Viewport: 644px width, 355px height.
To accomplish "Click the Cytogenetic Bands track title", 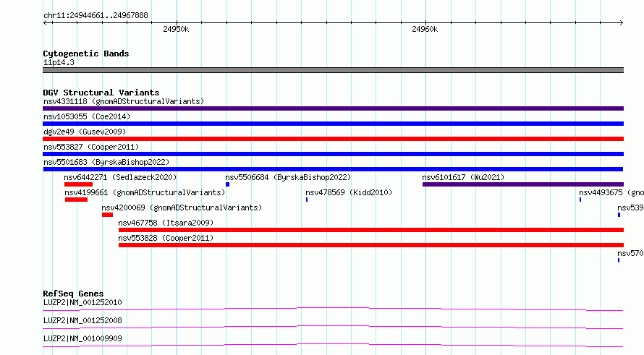I will coord(86,54).
